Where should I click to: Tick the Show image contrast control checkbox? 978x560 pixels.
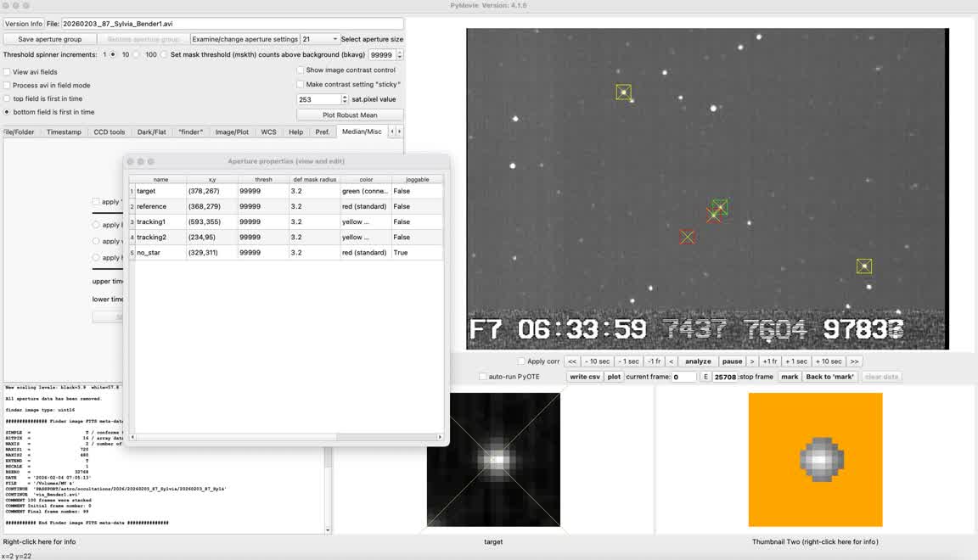[x=301, y=70]
